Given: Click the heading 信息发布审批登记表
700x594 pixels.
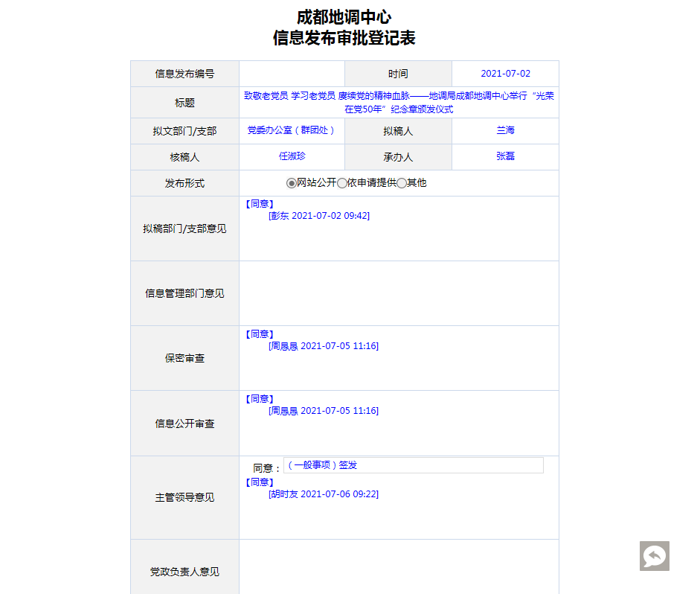Looking at the screenshot, I should pos(344,38).
